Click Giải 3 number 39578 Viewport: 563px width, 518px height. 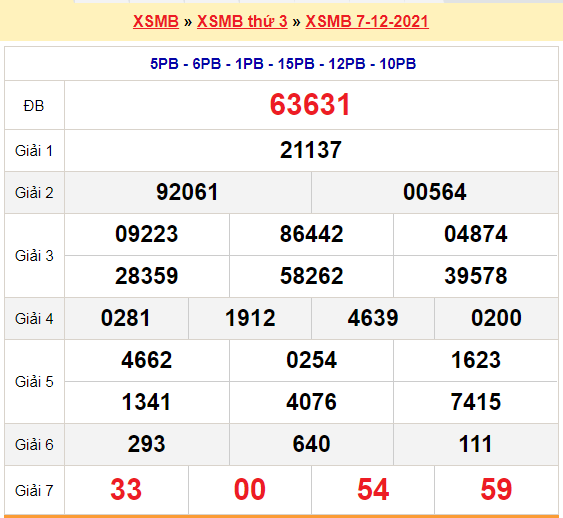(476, 276)
